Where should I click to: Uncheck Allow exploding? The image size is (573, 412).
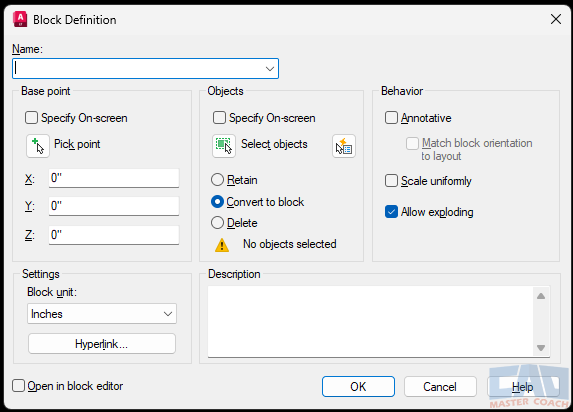[391, 212]
